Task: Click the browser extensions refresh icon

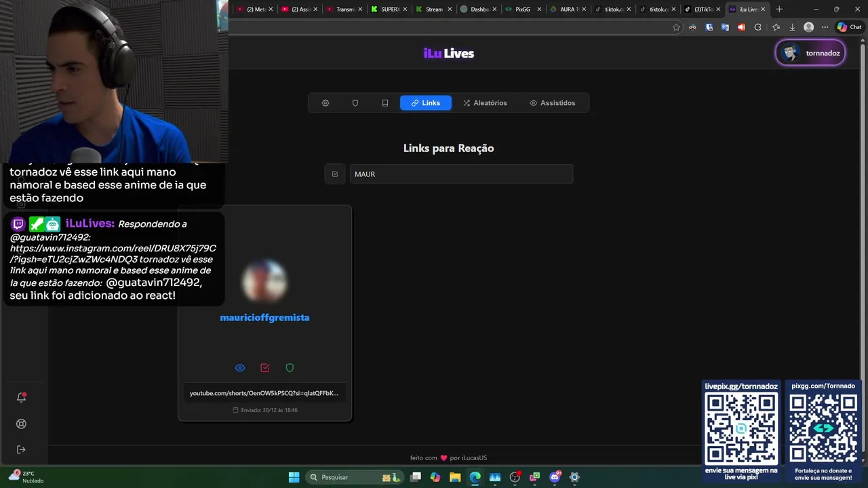Action: coord(758,27)
